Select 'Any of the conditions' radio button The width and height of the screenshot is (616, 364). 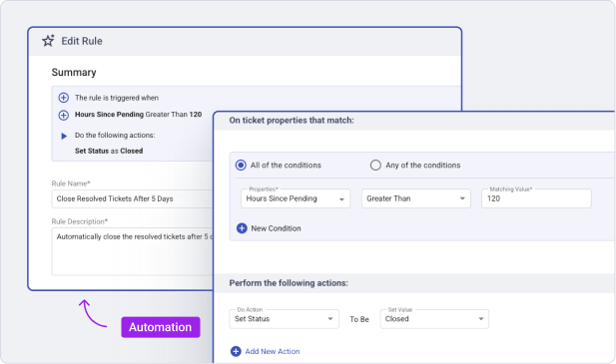point(375,166)
